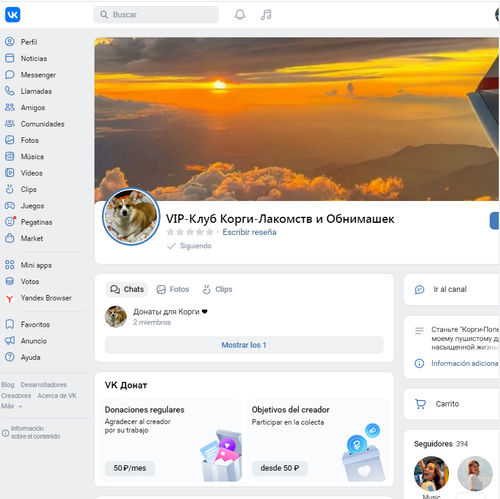Click the Донаты для Корги chat avatar
500x499 pixels.
[x=116, y=317]
